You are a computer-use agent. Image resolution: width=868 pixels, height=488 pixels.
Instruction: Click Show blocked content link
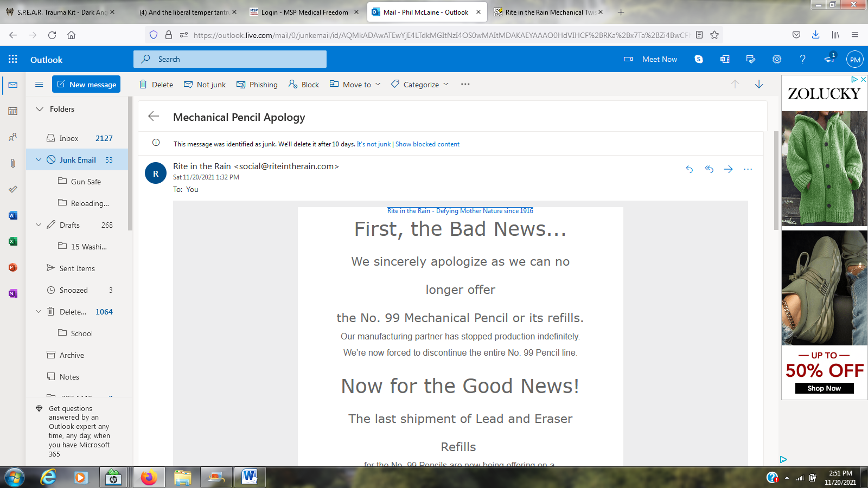(427, 144)
